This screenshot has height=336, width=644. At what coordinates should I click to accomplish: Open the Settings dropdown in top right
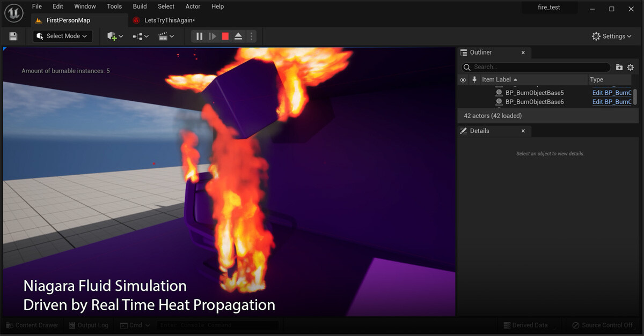[x=611, y=36]
